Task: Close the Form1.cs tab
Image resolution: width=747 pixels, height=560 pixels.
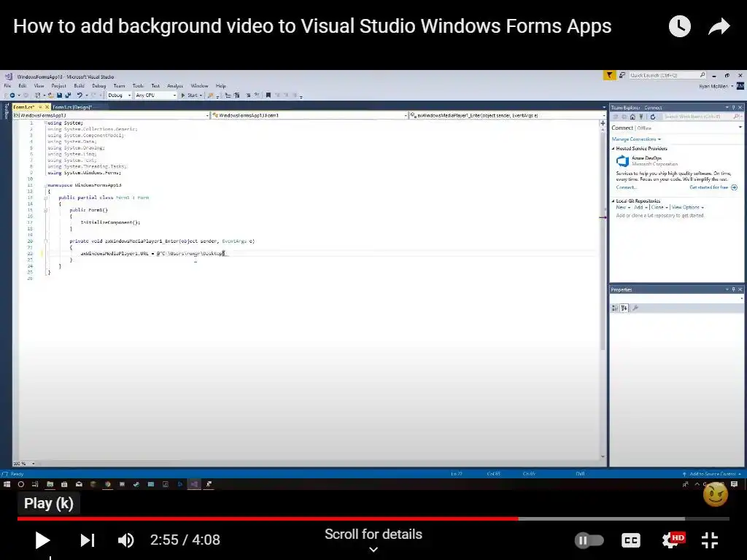Action: (47, 107)
